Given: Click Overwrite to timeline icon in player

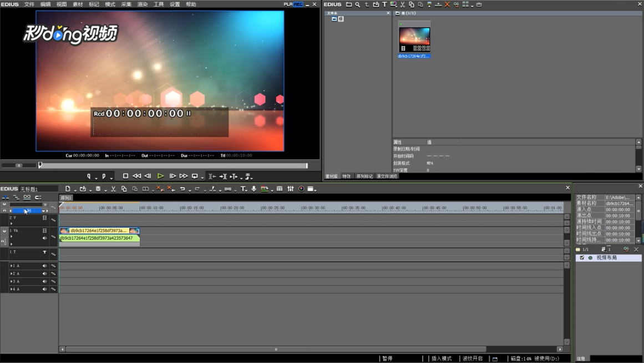Looking at the screenshot, I should (x=223, y=176).
